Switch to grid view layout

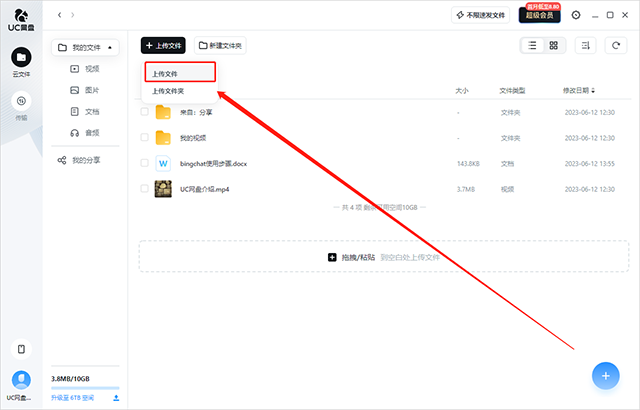[x=552, y=45]
